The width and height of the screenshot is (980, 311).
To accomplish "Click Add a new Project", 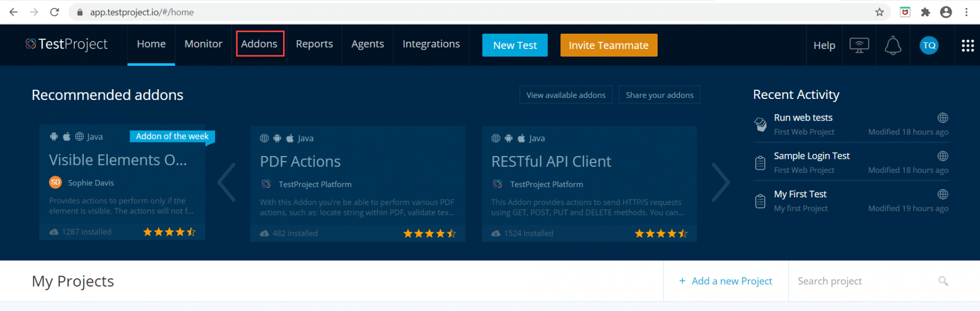I will pos(726,281).
